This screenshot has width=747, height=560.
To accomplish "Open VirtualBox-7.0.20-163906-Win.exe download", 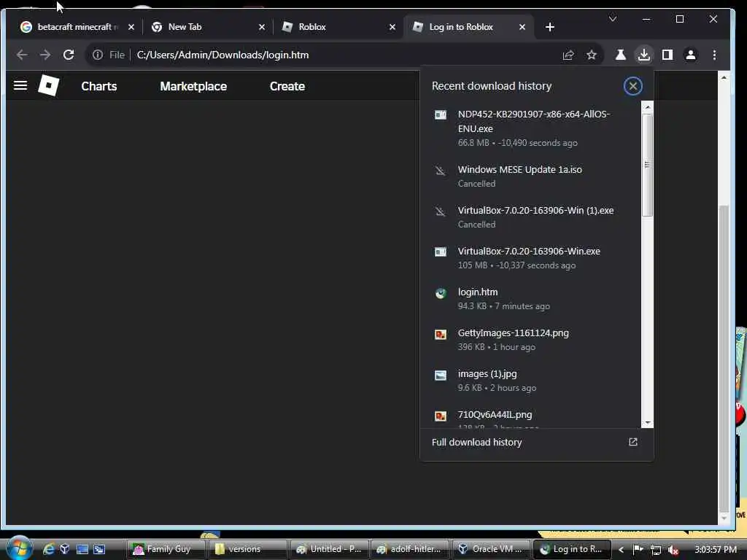I will pos(531,258).
